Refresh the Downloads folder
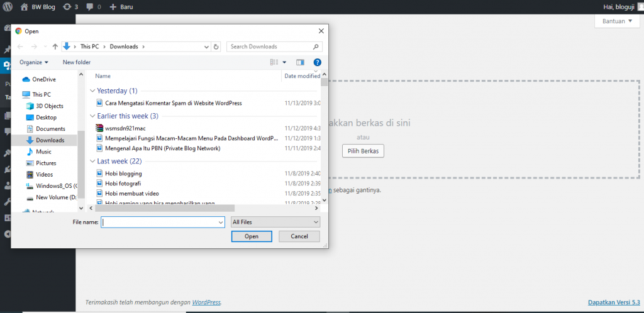This screenshot has width=644, height=313. pyautogui.click(x=217, y=47)
